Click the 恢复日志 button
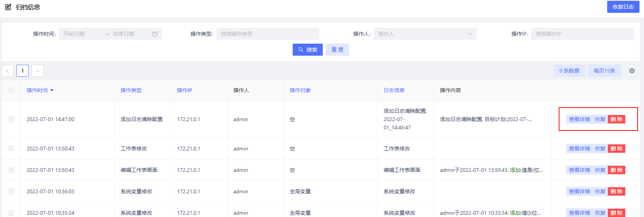This screenshot has height=217, width=644. pos(623,7)
